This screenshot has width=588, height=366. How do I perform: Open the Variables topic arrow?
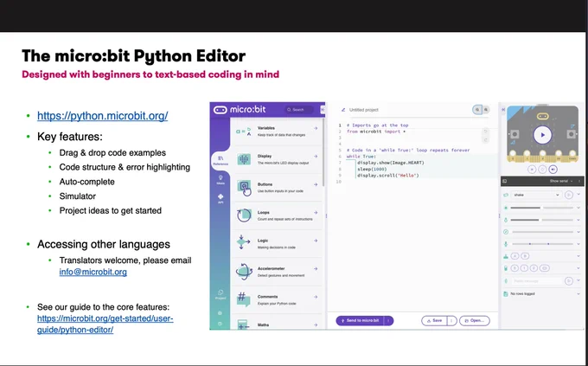pyautogui.click(x=316, y=128)
